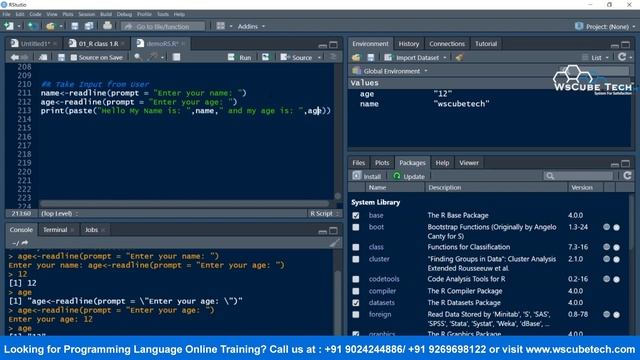Click the editor back navigation arrow

15,58
